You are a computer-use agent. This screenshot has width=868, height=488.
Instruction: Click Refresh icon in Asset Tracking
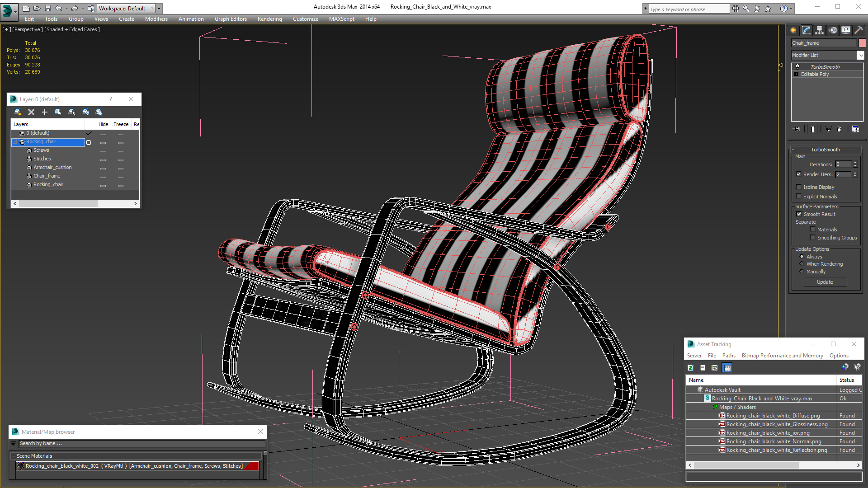point(690,368)
